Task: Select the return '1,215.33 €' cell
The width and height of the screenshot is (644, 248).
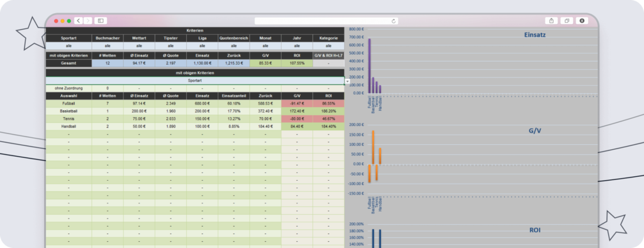Action: coord(234,64)
